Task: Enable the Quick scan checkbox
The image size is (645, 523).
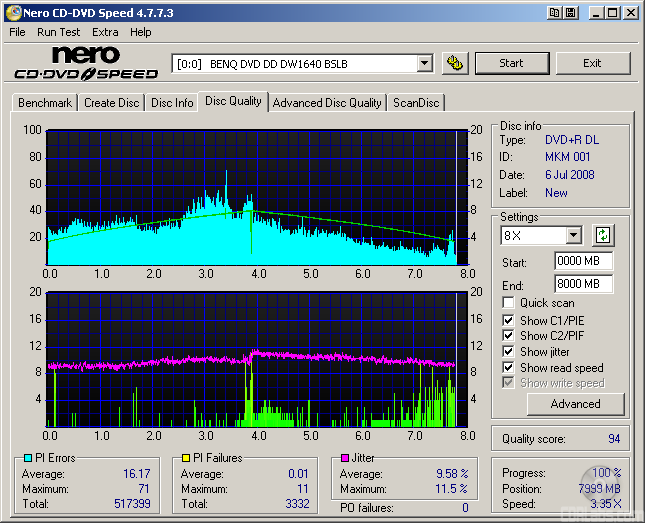Action: click(x=509, y=303)
